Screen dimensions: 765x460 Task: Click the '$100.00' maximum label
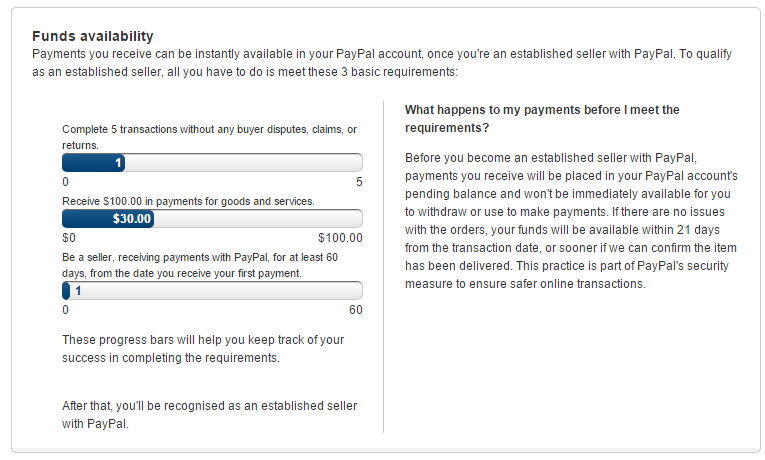340,238
